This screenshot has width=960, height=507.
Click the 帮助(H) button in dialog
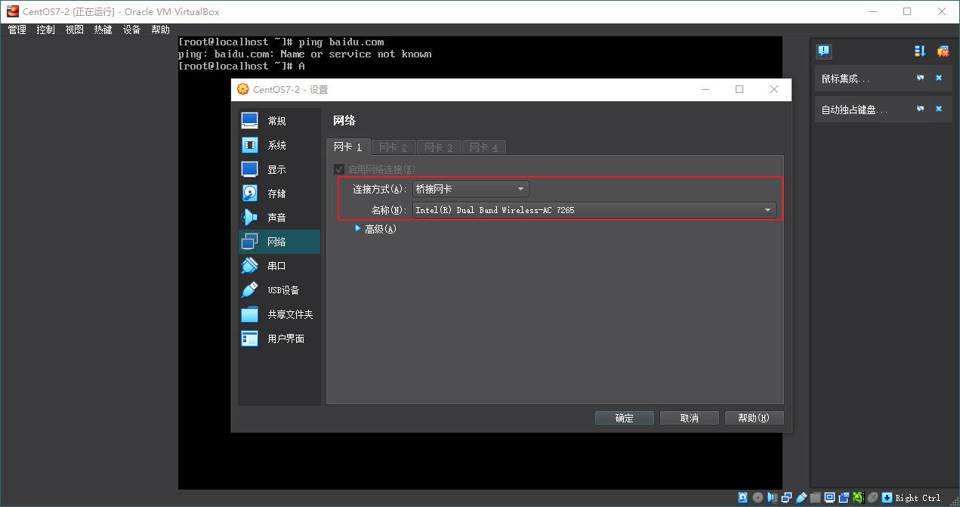point(753,418)
